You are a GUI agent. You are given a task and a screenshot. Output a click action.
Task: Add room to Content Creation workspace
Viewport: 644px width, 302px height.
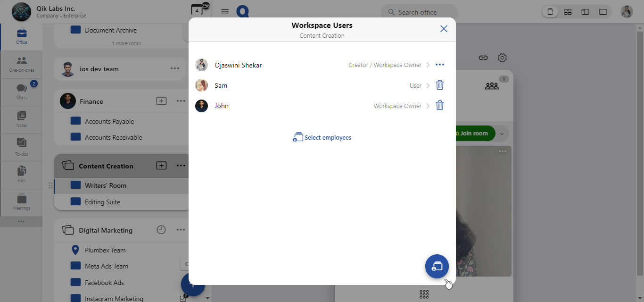[x=161, y=166]
